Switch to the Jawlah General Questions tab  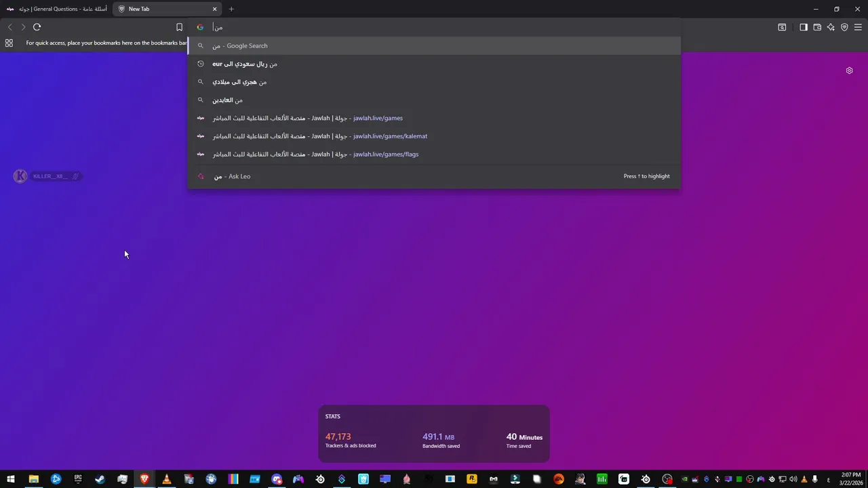point(56,9)
